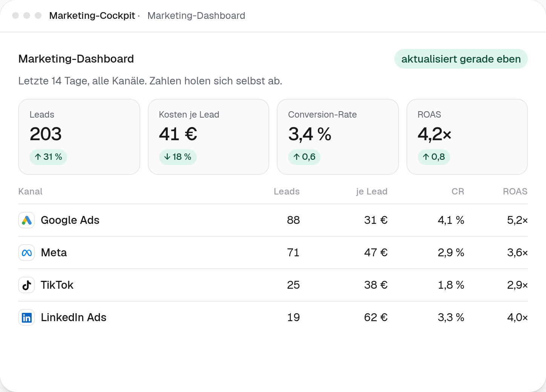The image size is (546, 392).
Task: Sort by the je Lead column header
Action: click(x=372, y=191)
